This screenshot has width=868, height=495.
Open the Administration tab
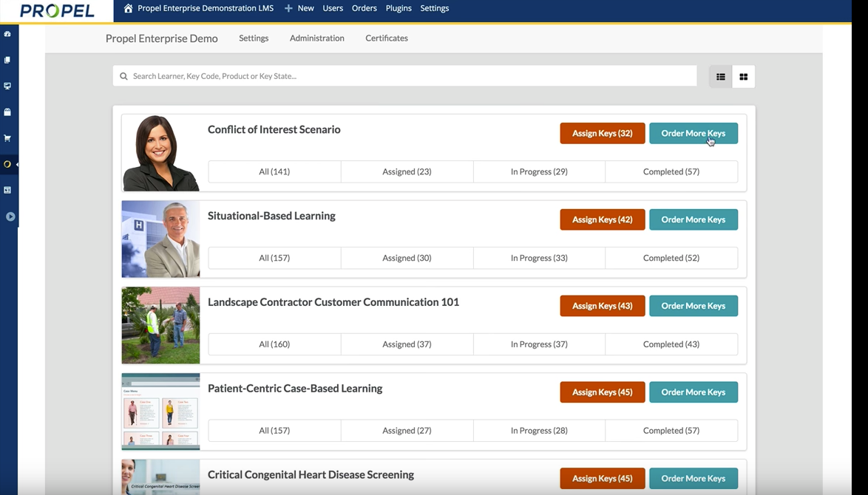316,38
